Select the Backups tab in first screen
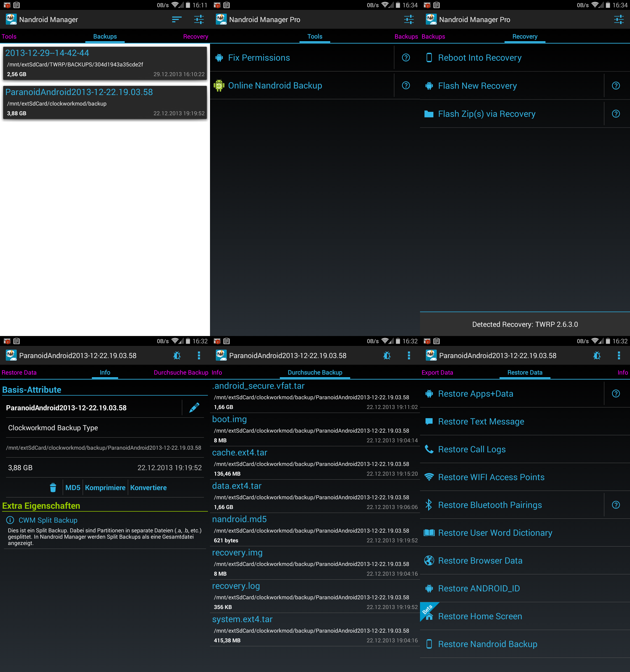Image resolution: width=630 pixels, height=672 pixels. pyautogui.click(x=105, y=36)
